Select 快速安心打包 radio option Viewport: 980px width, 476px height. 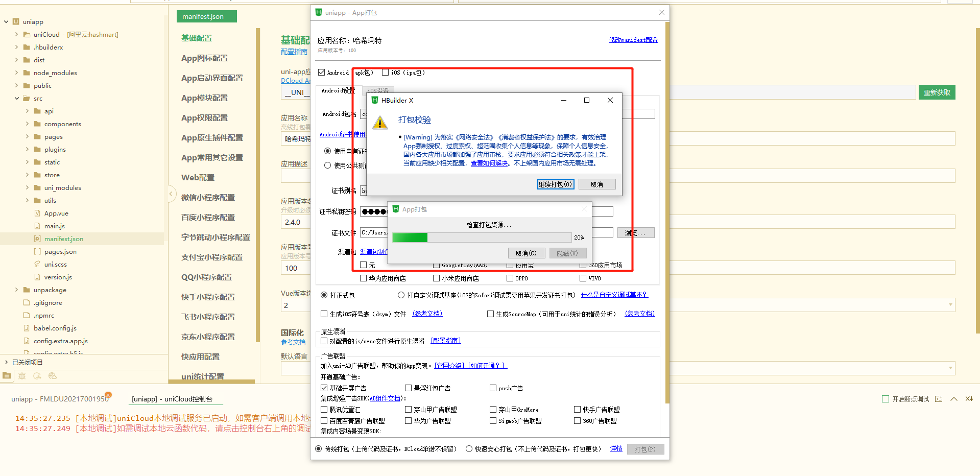(469, 449)
